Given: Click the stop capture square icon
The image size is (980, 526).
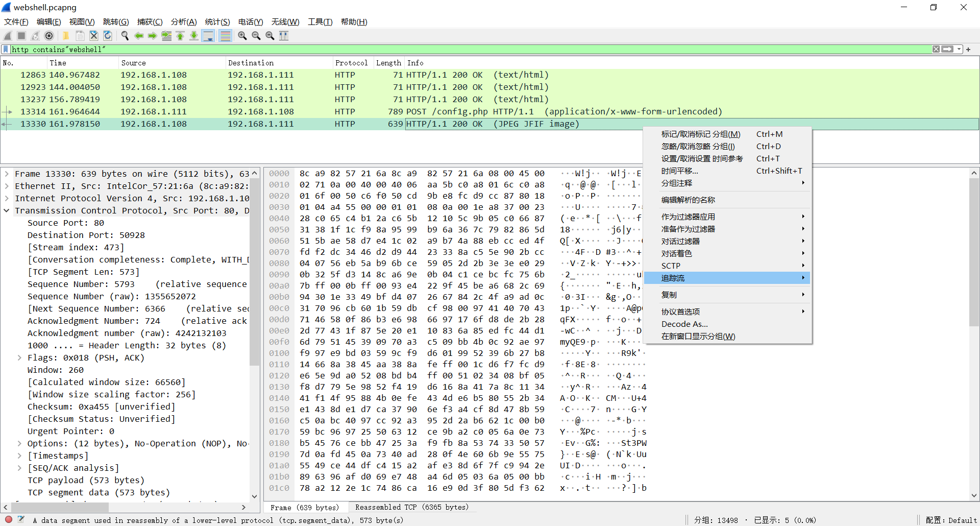Looking at the screenshot, I should [x=21, y=36].
